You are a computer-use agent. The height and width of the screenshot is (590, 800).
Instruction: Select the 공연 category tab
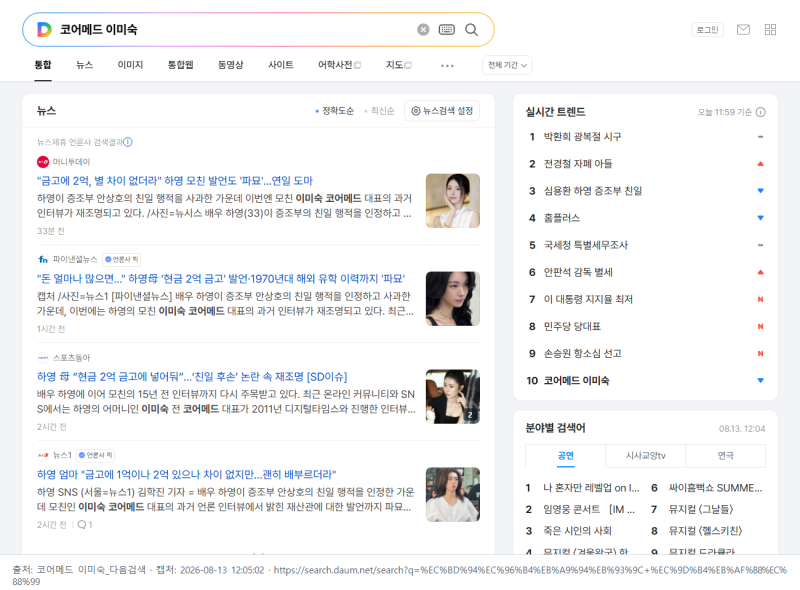coord(565,456)
